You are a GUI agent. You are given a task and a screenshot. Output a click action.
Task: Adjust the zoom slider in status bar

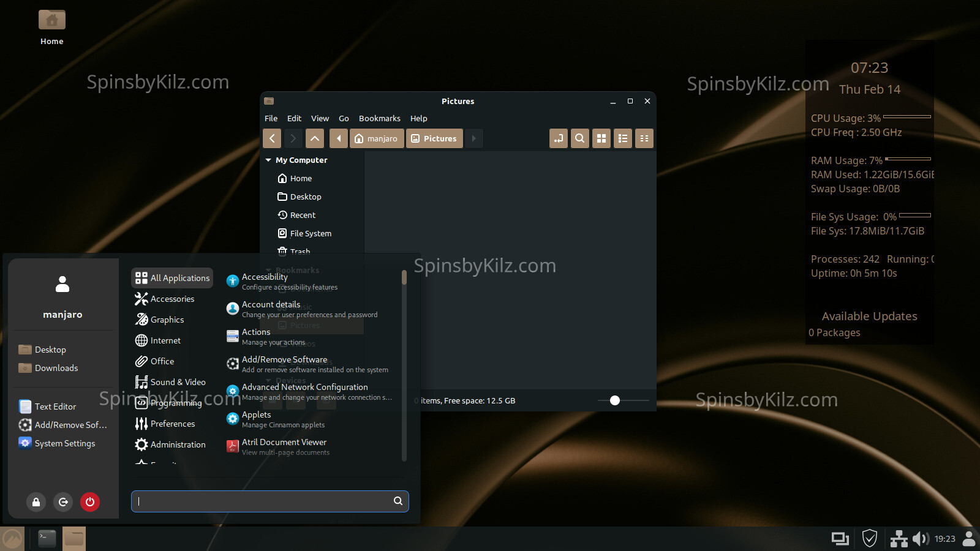(615, 400)
